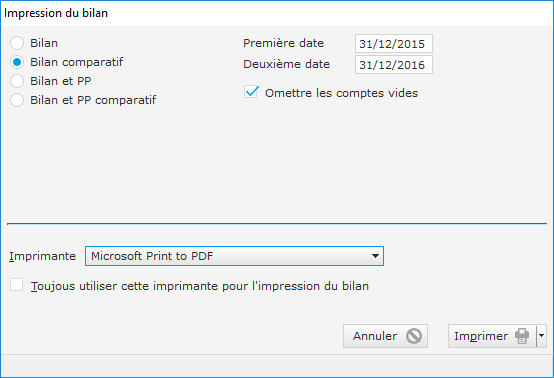Open the Imprimante printer dropdown
554x378 pixels.
coord(234,256)
